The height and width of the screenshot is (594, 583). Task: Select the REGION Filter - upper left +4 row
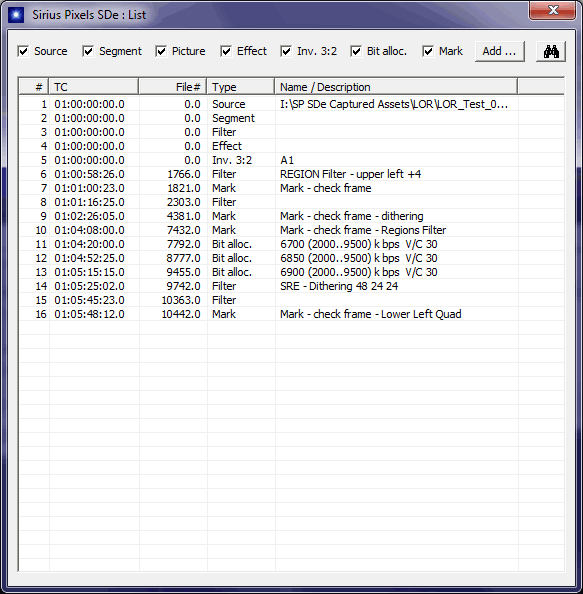(291, 174)
